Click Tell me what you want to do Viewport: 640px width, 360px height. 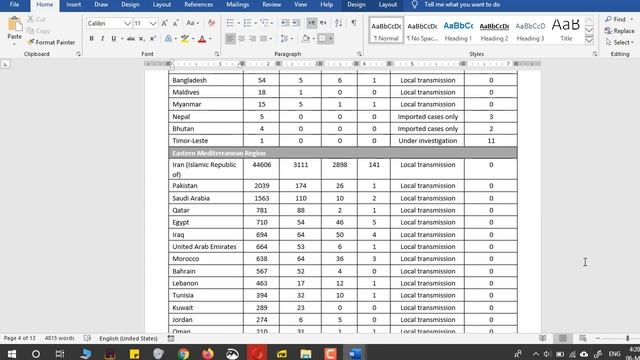click(462, 5)
